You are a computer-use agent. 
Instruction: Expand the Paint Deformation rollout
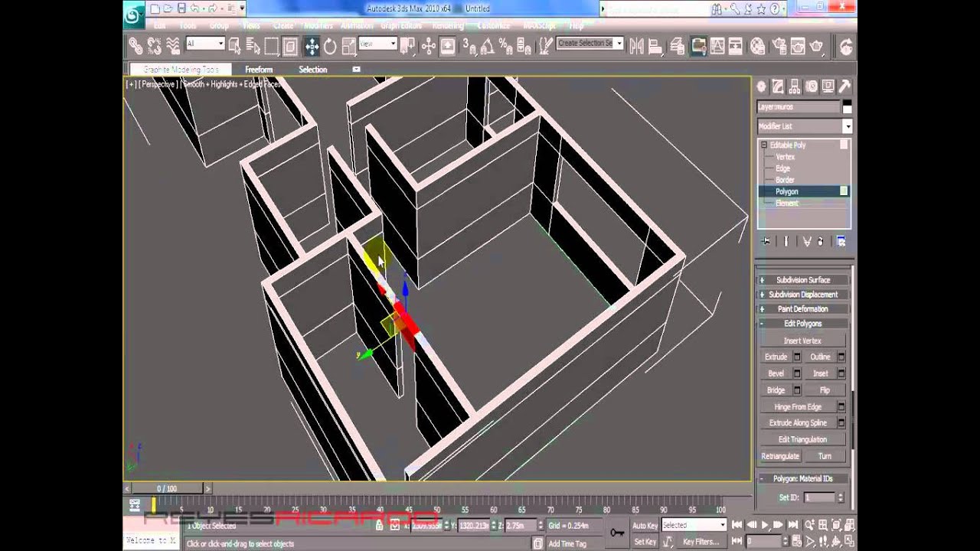coord(803,309)
